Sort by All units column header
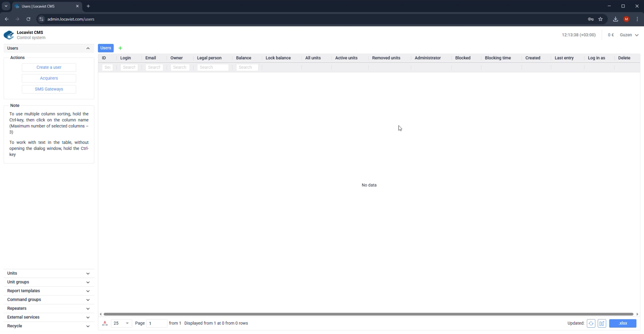The image size is (644, 334). click(313, 58)
